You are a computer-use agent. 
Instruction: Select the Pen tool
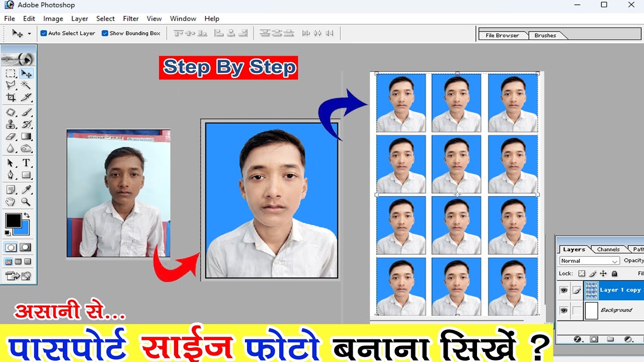11,175
